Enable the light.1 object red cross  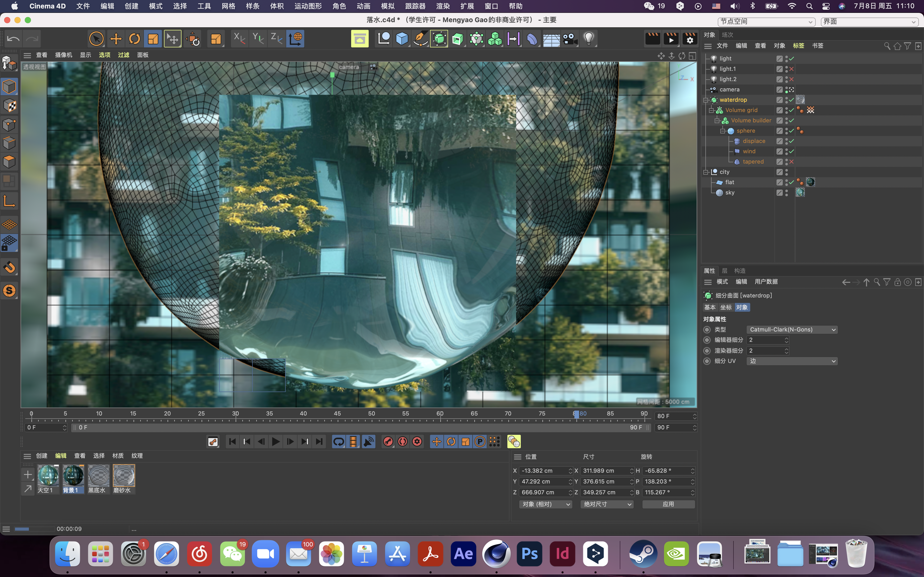click(x=791, y=69)
